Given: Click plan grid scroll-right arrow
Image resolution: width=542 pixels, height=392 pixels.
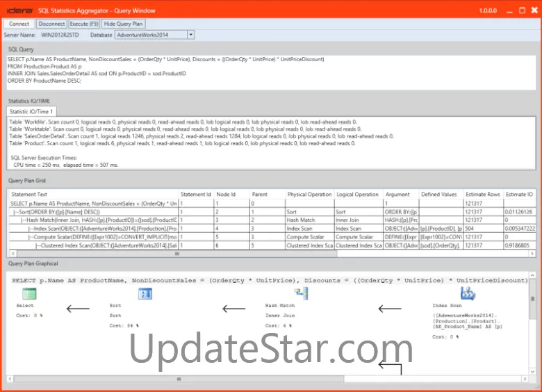Looking at the screenshot, I should [x=532, y=254].
